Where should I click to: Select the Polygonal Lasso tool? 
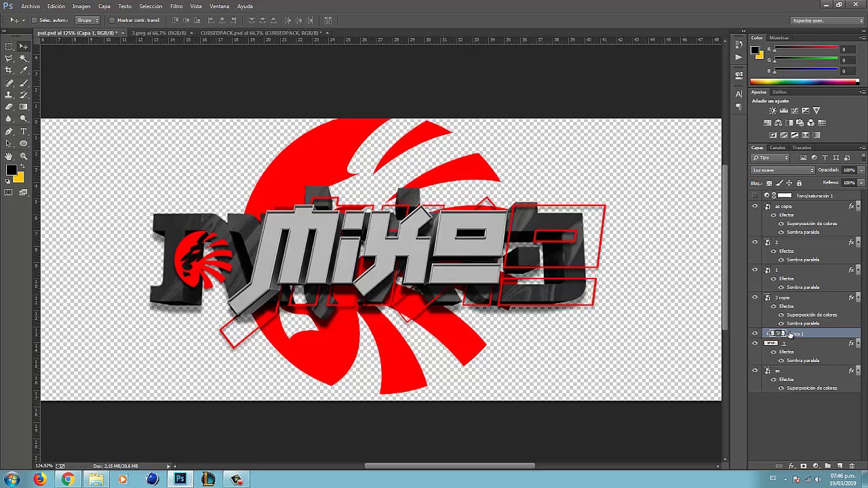[9, 58]
